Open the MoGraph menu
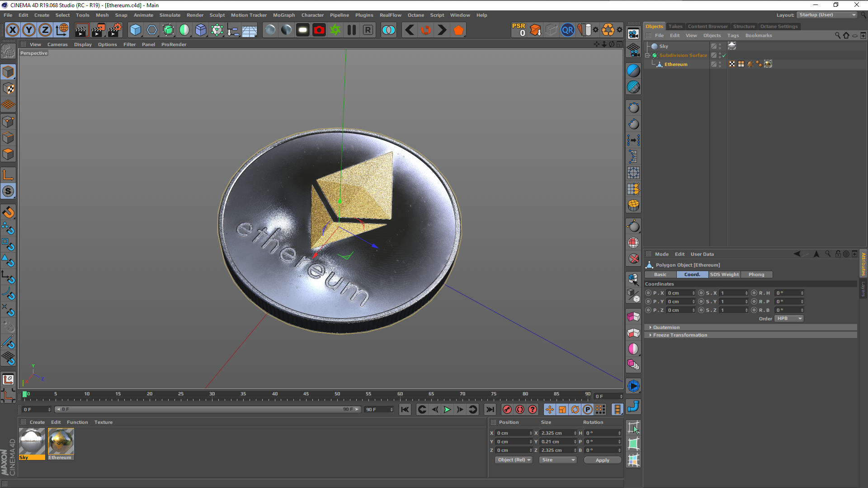This screenshot has width=868, height=488. click(283, 15)
